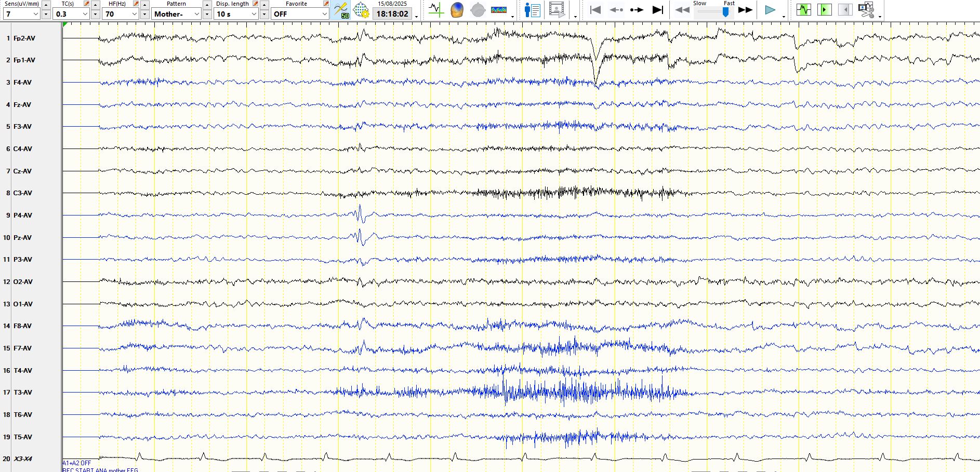This screenshot has width=980, height=472.
Task: Select the X3-X4 ECG channel label
Action: coord(22,458)
